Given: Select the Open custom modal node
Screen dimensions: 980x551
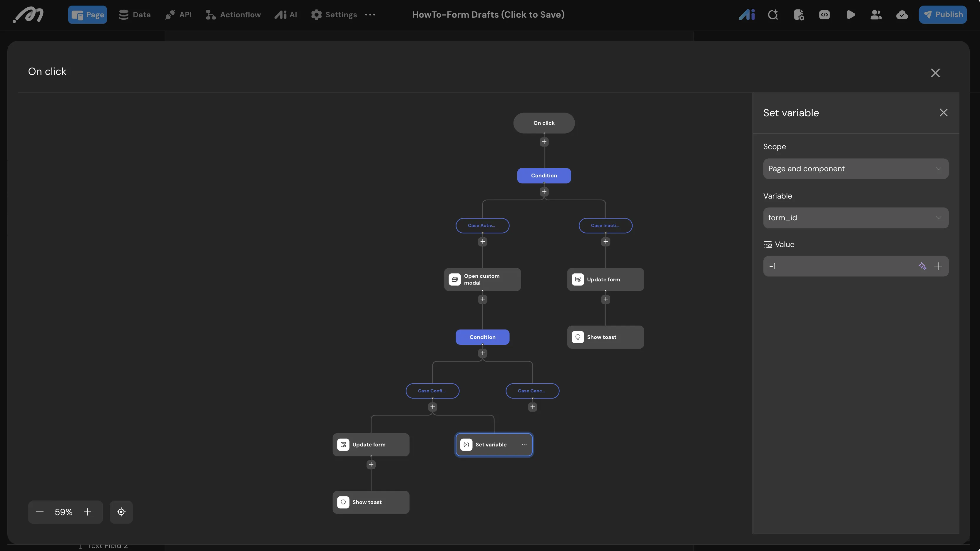Looking at the screenshot, I should [x=482, y=280].
